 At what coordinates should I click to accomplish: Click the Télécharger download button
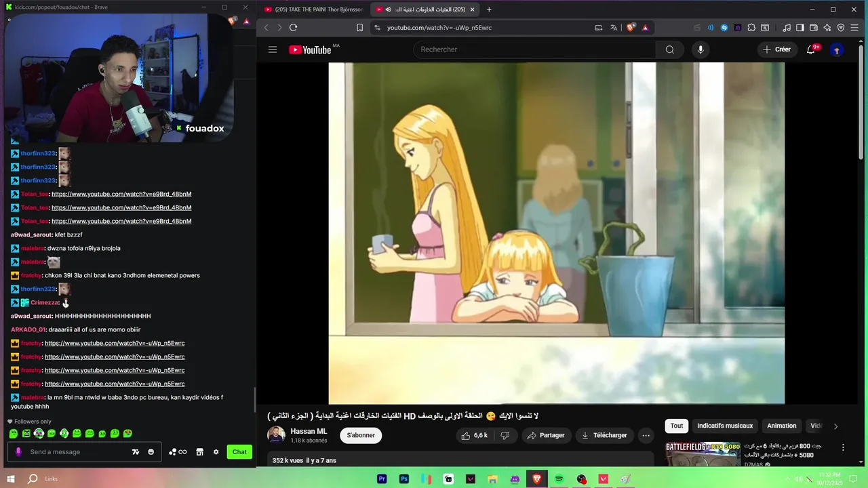[x=605, y=435]
